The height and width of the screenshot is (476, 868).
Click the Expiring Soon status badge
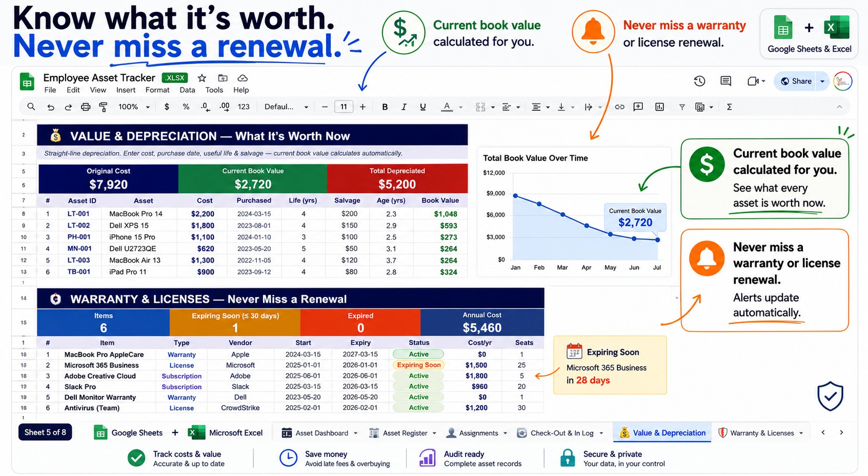pos(419,365)
